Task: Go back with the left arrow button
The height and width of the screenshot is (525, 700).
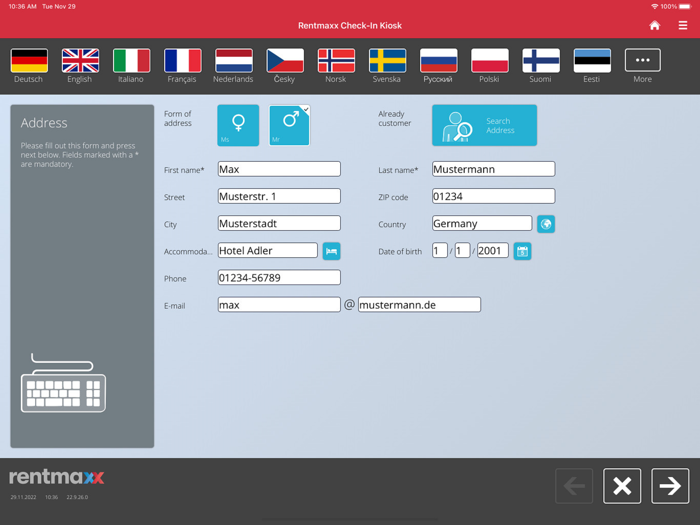Action: point(574,486)
